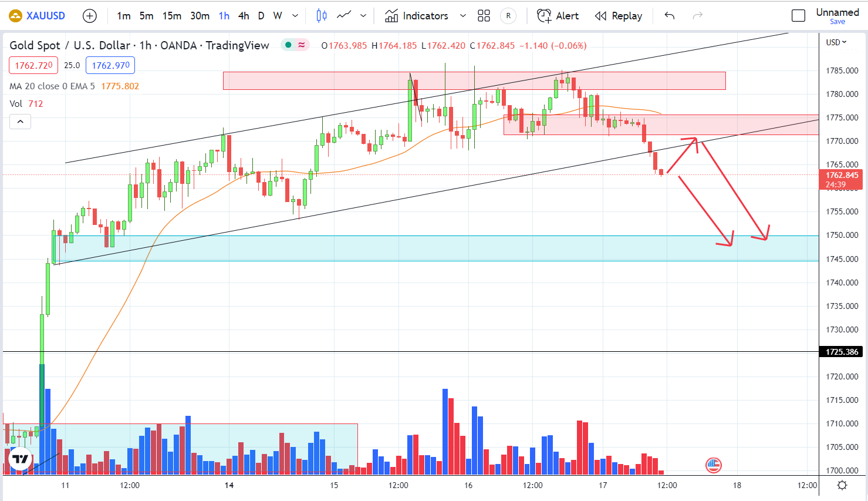The width and height of the screenshot is (868, 501).
Task: Click the 1725.386 horizontal line price label
Action: point(842,352)
